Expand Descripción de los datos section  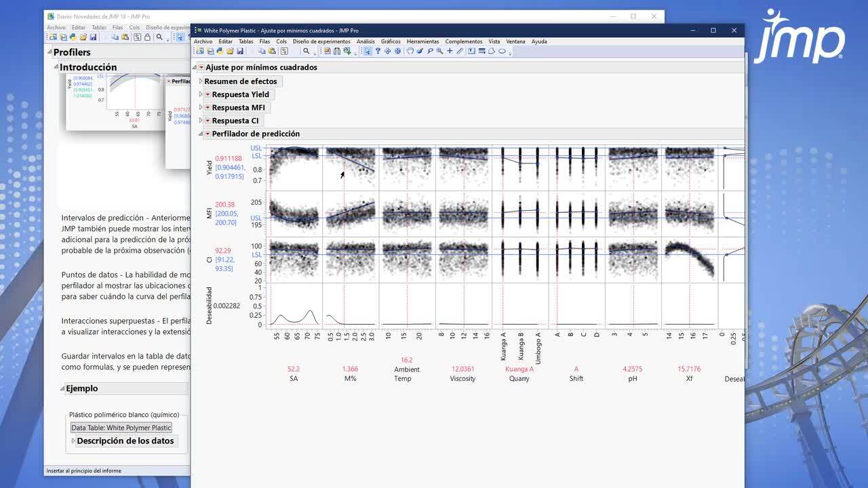click(x=73, y=441)
